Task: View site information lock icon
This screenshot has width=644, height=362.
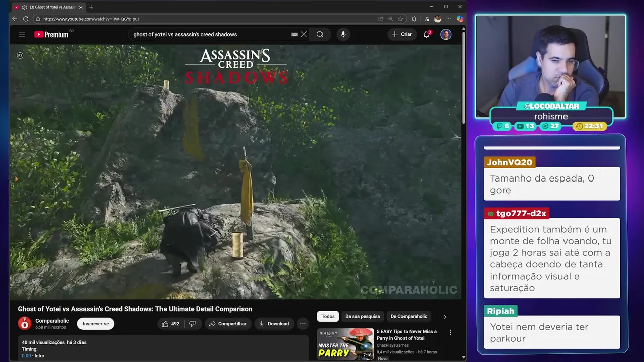Action: click(x=38, y=19)
